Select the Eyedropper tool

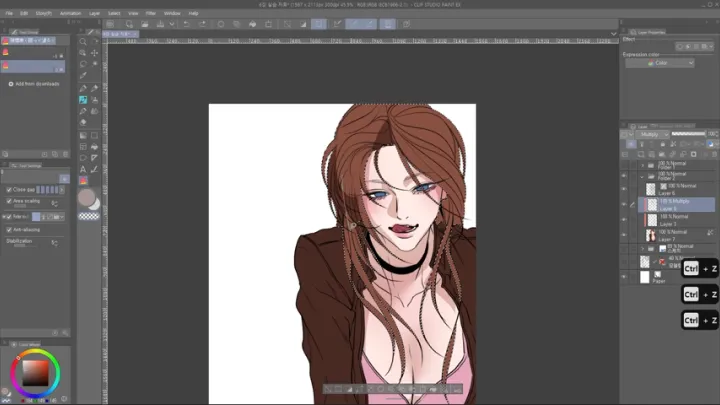pyautogui.click(x=83, y=75)
